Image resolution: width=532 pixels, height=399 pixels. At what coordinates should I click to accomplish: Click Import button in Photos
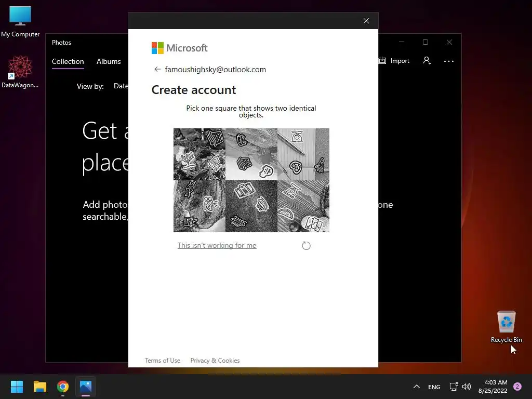click(x=394, y=61)
